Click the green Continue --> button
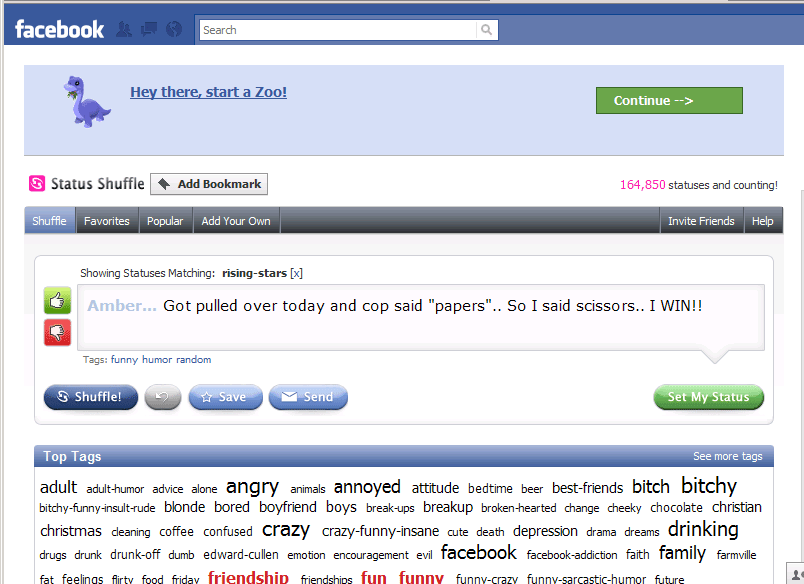Screen dimensions: 804x584 point(669,100)
